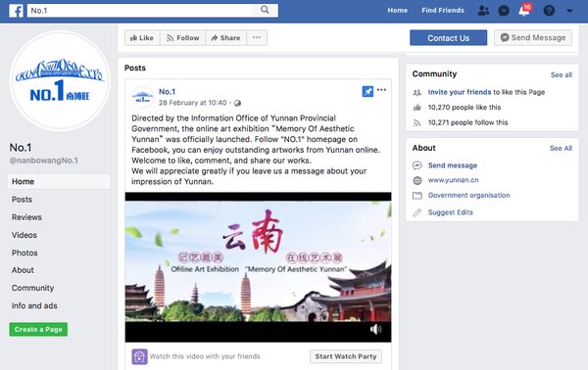This screenshot has height=370, width=588.
Task: Open the page more options ellipsis button
Action: click(x=257, y=38)
